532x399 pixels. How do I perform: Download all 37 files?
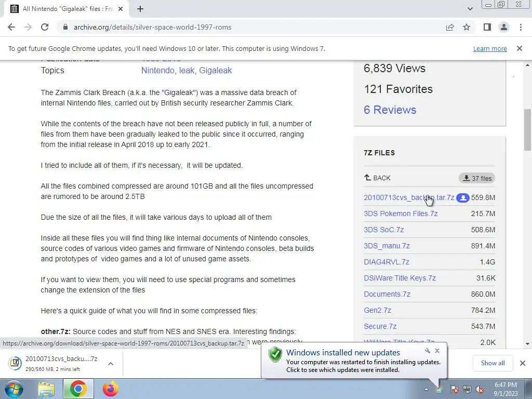[x=477, y=178]
